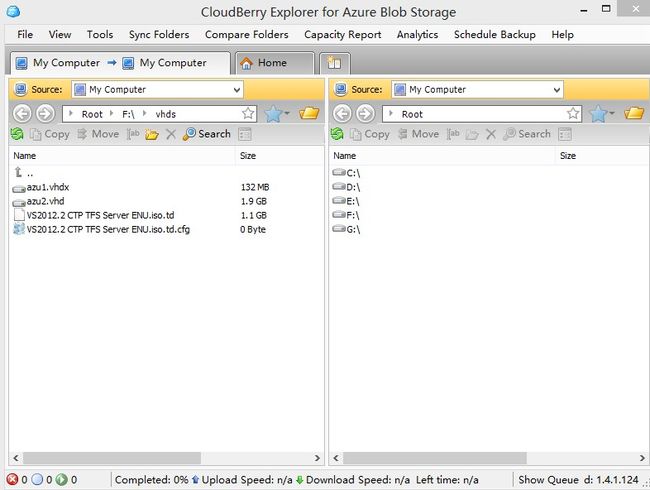
Task: Click the right pane refresh icon
Action: (x=337, y=134)
